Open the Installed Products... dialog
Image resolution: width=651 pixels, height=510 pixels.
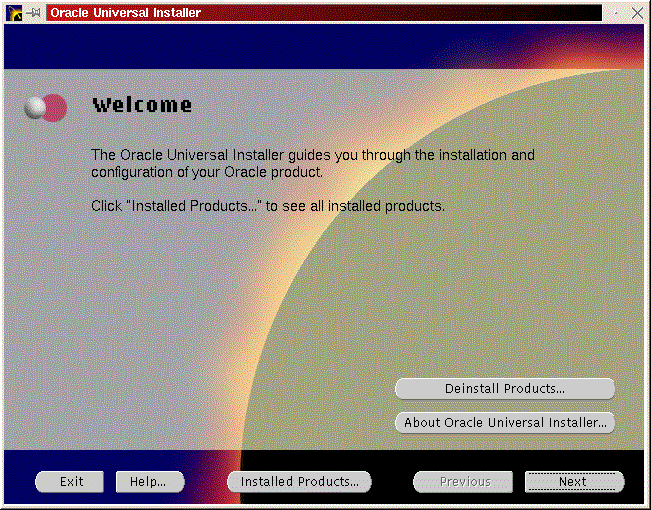300,482
